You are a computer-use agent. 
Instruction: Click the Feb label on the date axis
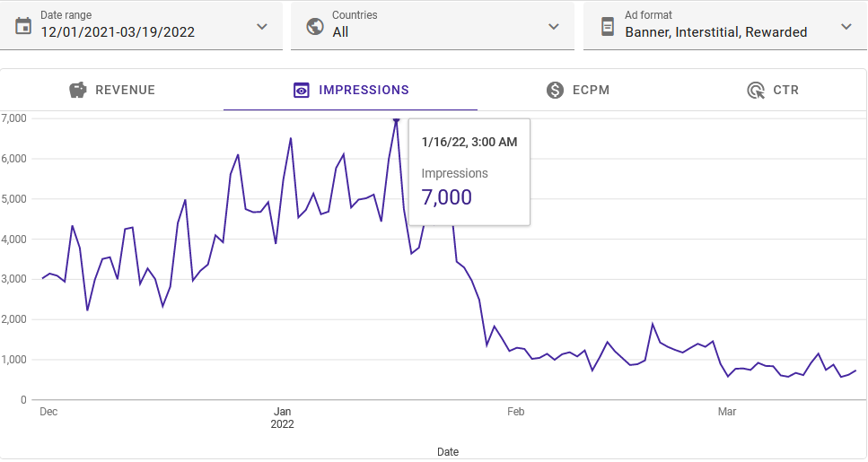pos(515,412)
